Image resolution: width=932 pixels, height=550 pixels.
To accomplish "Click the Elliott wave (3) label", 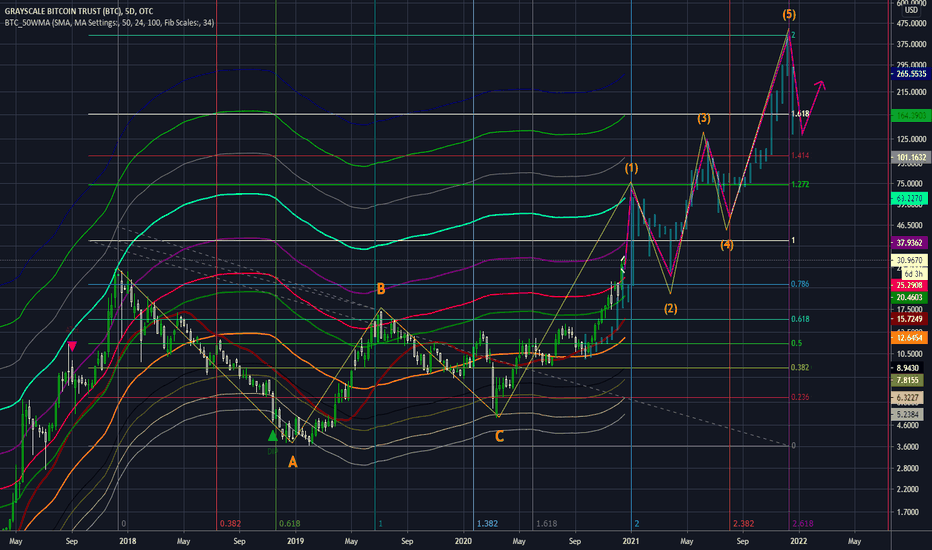I will coord(704,118).
